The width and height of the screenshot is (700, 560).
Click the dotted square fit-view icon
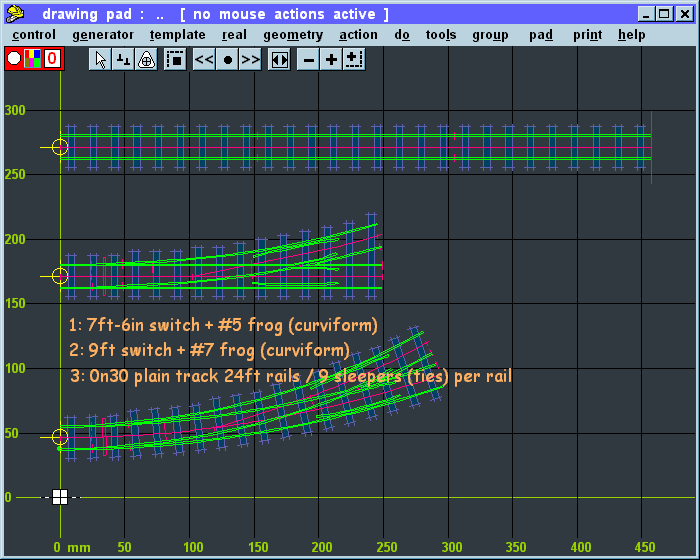175,59
